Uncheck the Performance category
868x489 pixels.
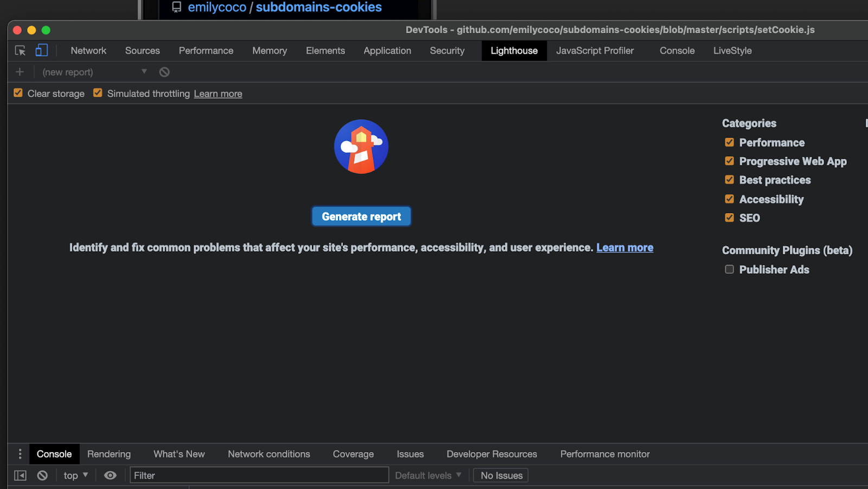pyautogui.click(x=729, y=142)
